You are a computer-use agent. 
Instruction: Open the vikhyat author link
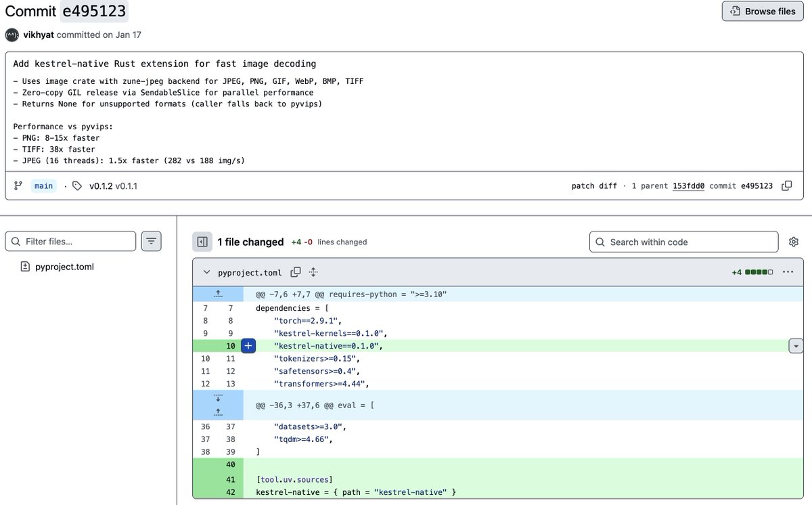(39, 35)
